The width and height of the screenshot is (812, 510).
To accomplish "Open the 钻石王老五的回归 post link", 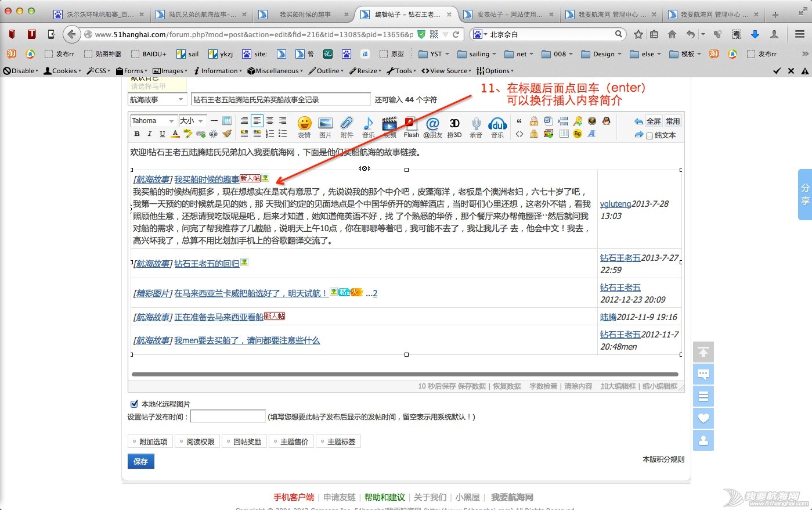I will (x=207, y=264).
